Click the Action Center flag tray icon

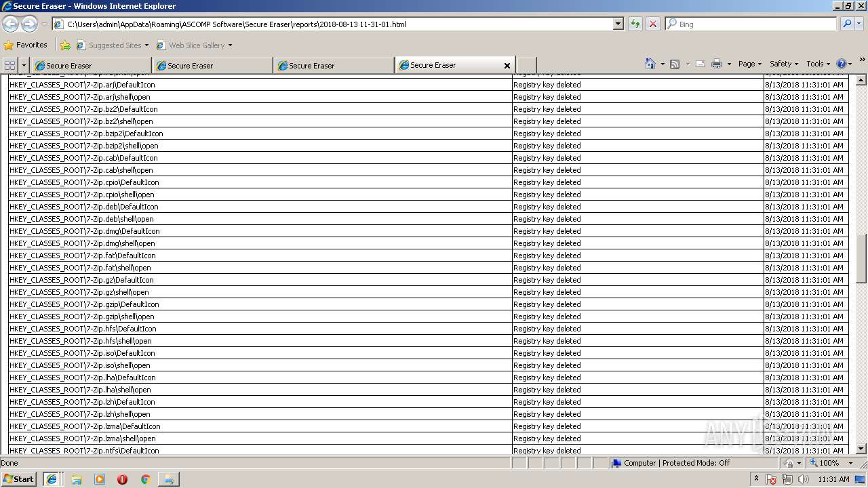pyautogui.click(x=772, y=479)
